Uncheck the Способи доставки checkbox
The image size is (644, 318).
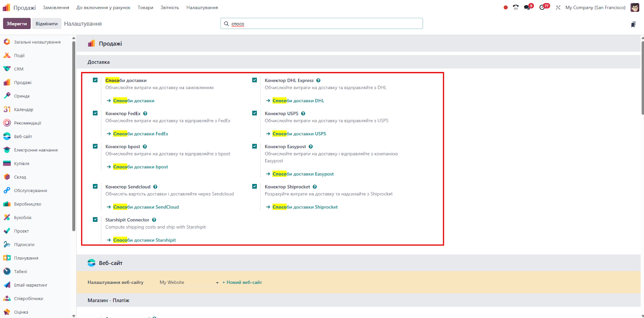95,80
